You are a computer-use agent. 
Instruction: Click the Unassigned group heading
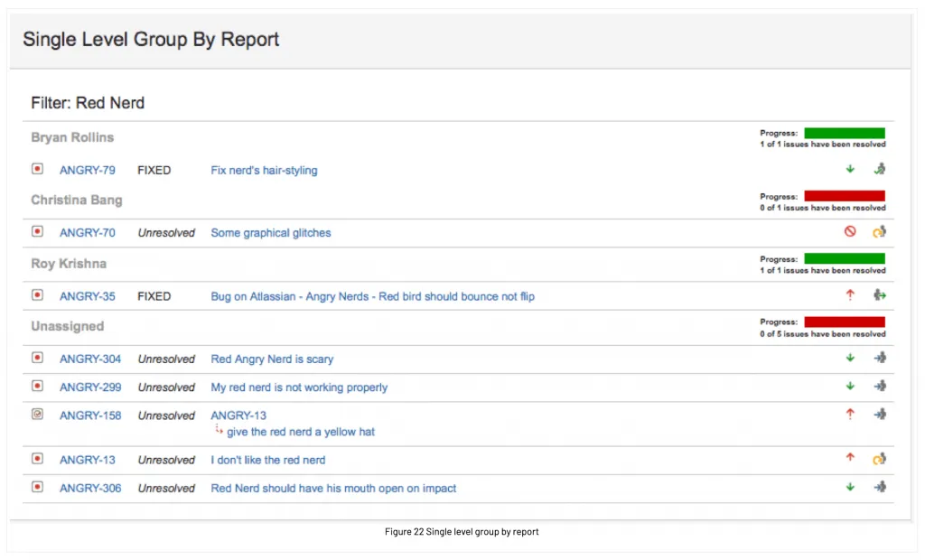pos(67,326)
